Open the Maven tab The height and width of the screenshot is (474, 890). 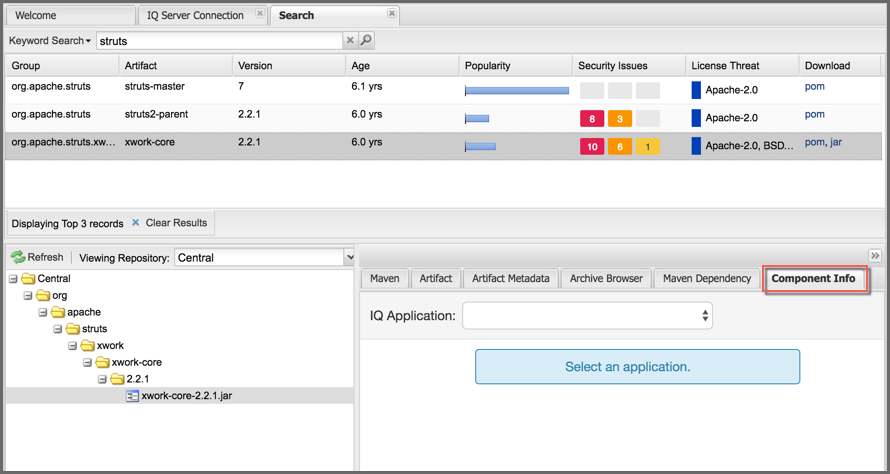(385, 279)
